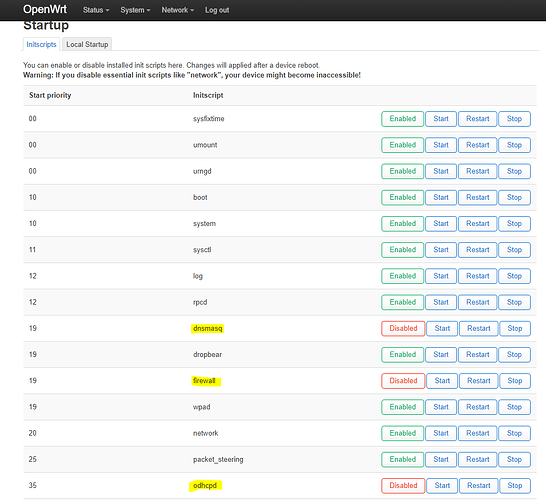
Task: Open the Network dropdown menu
Action: [178, 10]
